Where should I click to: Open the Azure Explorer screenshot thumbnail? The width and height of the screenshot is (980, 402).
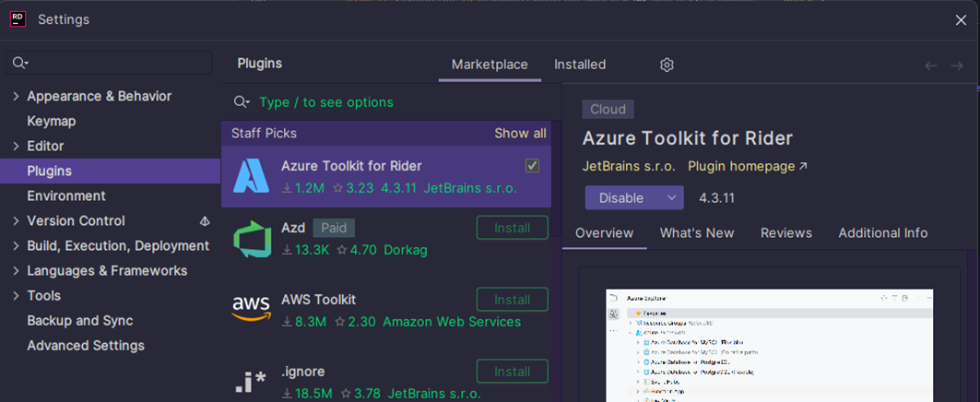click(x=770, y=345)
